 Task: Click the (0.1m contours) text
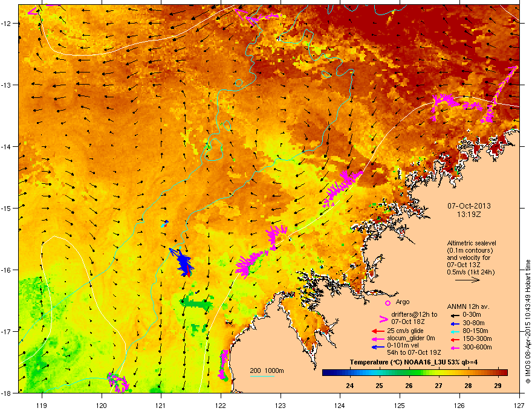tap(470, 250)
